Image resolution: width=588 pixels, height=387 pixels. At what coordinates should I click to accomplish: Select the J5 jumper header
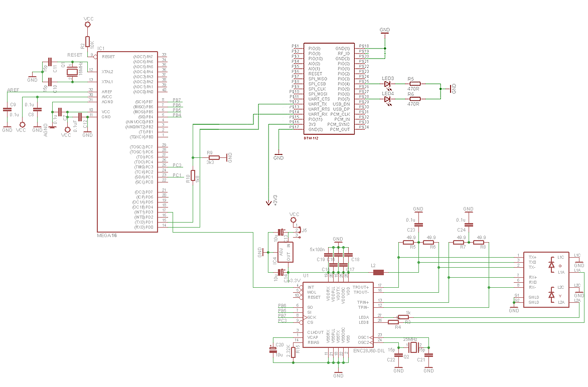click(296, 231)
